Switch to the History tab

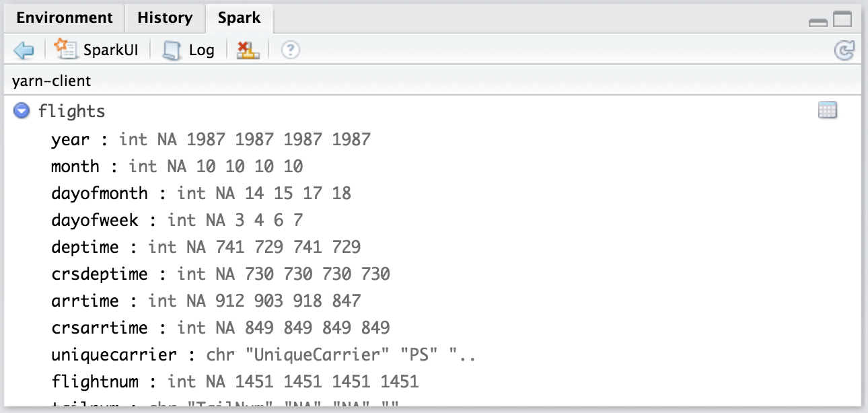(x=165, y=18)
